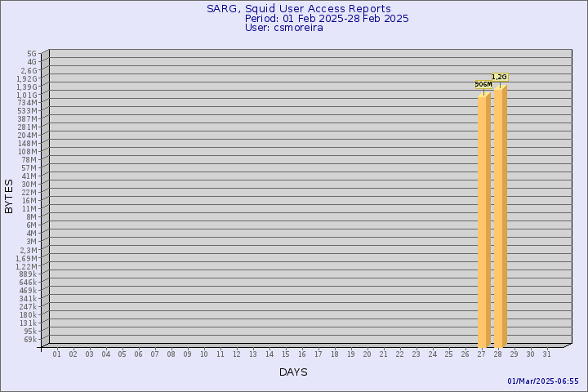Viewport: 588px width, 392px height.
Task: Click the 69k label on the Y axis
Action: click(30, 339)
